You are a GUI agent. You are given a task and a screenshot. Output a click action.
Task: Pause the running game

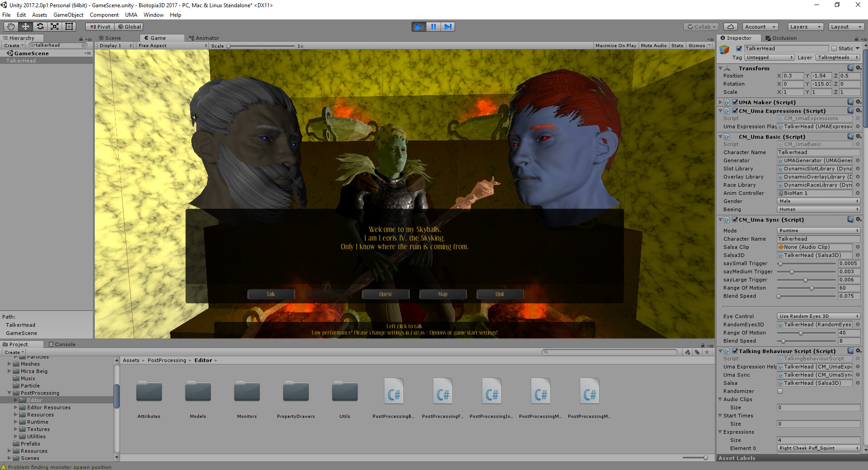click(x=433, y=27)
